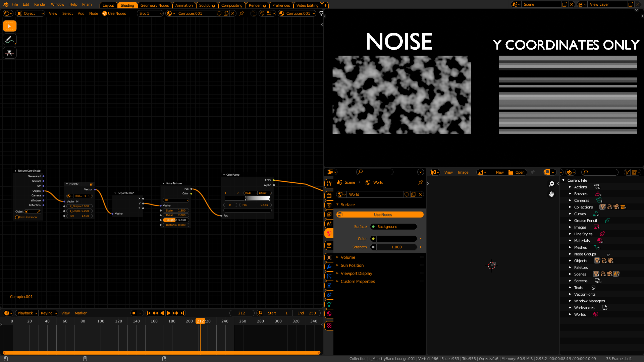Open the World properties tab icon
644x362 pixels.
(329, 233)
